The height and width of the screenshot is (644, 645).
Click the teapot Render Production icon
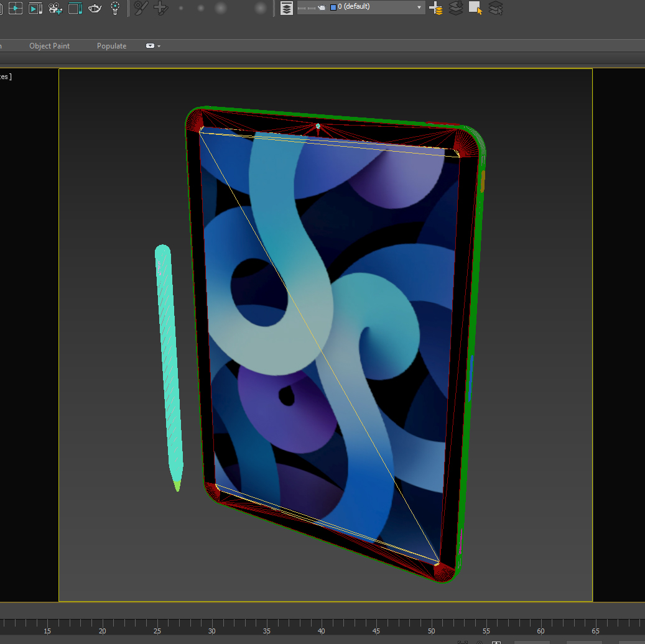tap(95, 8)
